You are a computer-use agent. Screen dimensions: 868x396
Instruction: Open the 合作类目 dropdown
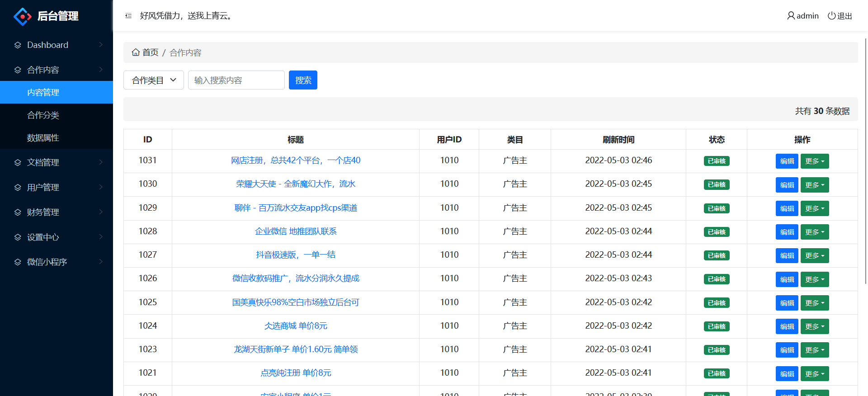coord(154,80)
